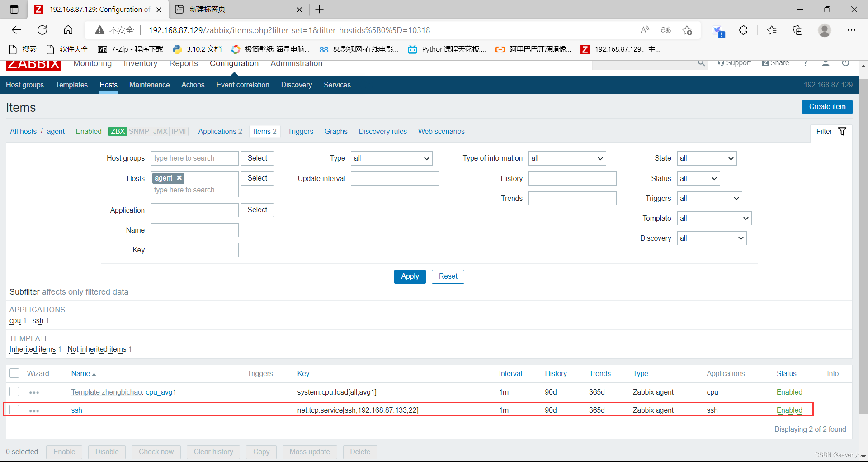Viewport: 868px width, 462px height.
Task: Open the Discovery filter dropdown
Action: (712, 238)
